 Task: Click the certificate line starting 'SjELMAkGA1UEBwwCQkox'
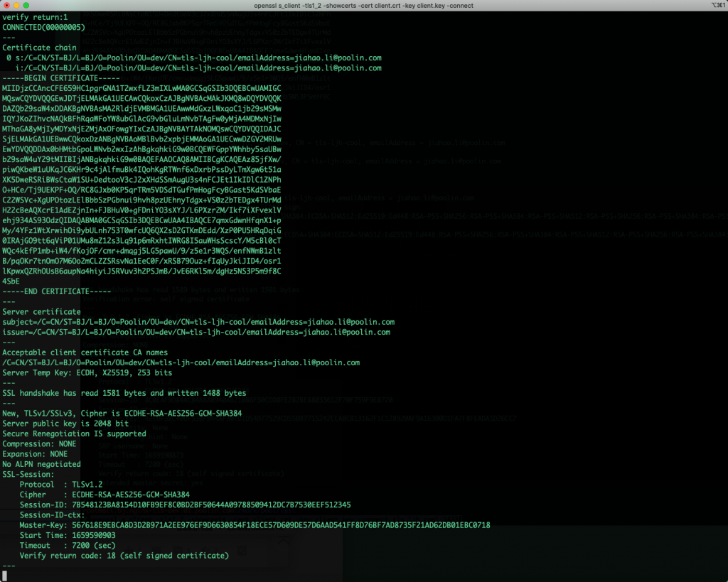pos(141,139)
